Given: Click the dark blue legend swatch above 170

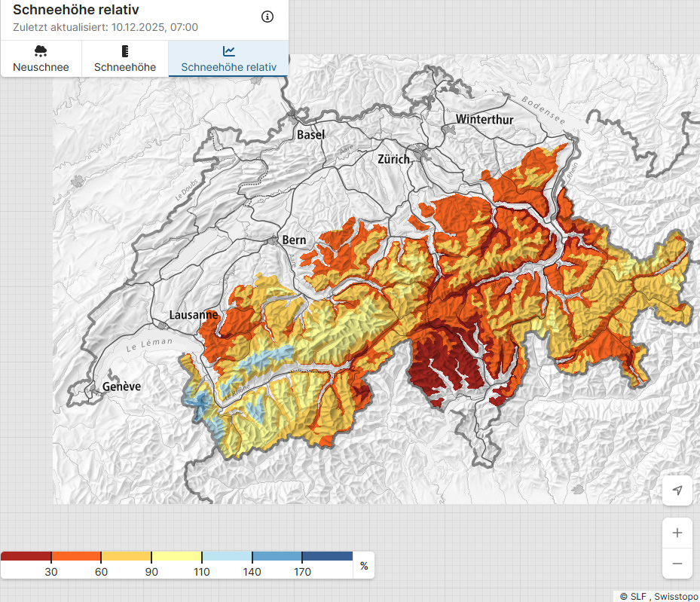Looking at the screenshot, I should coord(328,556).
